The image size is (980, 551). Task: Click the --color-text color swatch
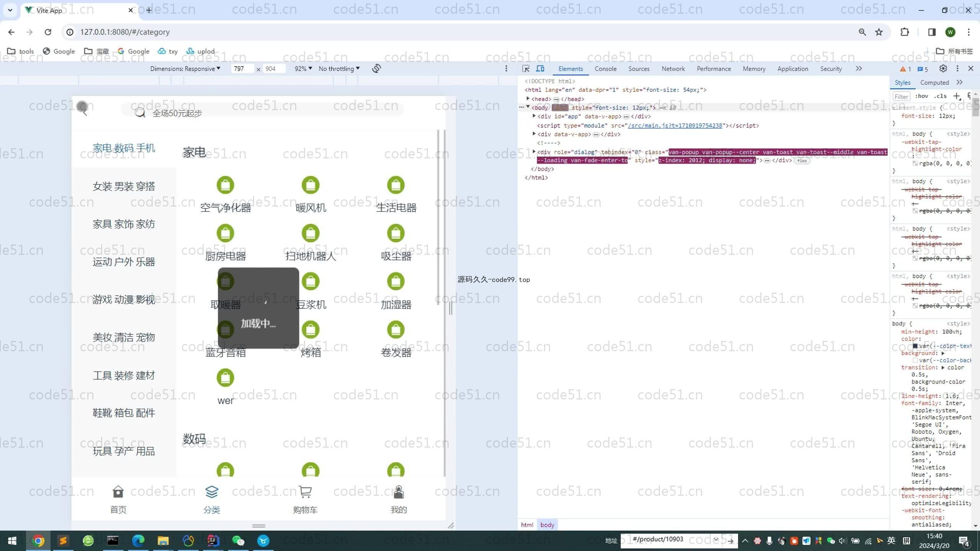tap(915, 346)
